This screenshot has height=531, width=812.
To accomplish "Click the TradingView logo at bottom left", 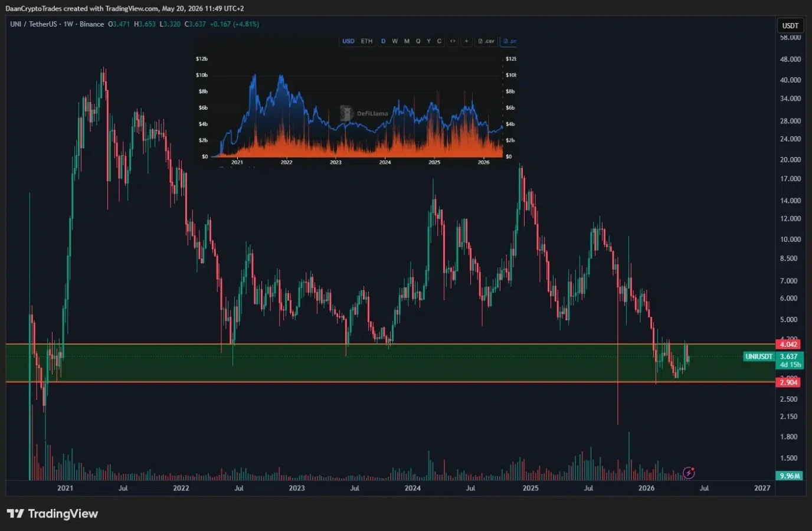I will click(53, 514).
